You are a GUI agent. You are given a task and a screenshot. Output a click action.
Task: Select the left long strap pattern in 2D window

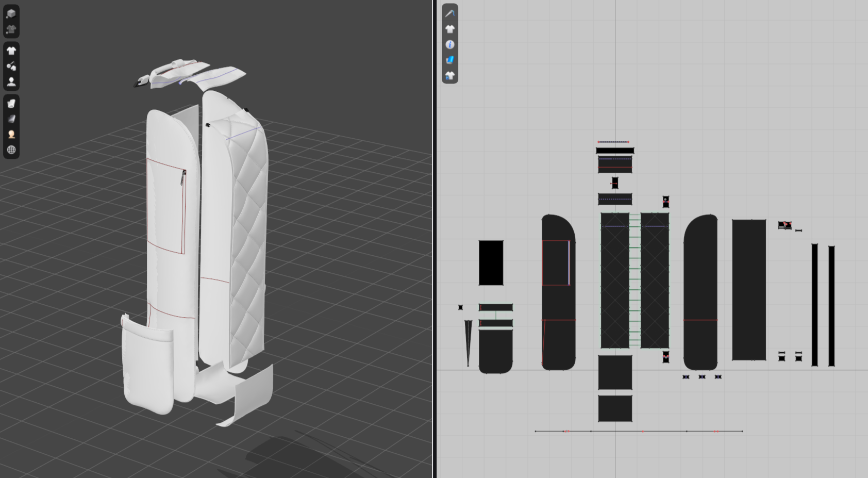click(x=815, y=305)
